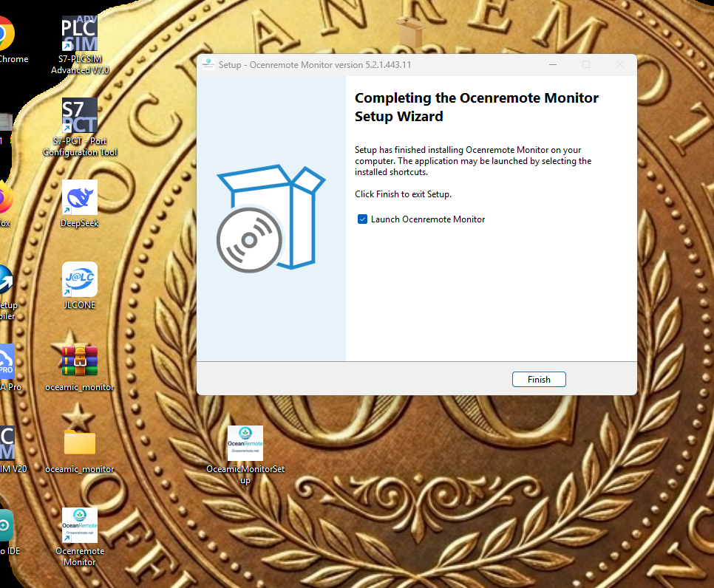Click the Finish button in Setup wizard
714x588 pixels.
tap(539, 380)
